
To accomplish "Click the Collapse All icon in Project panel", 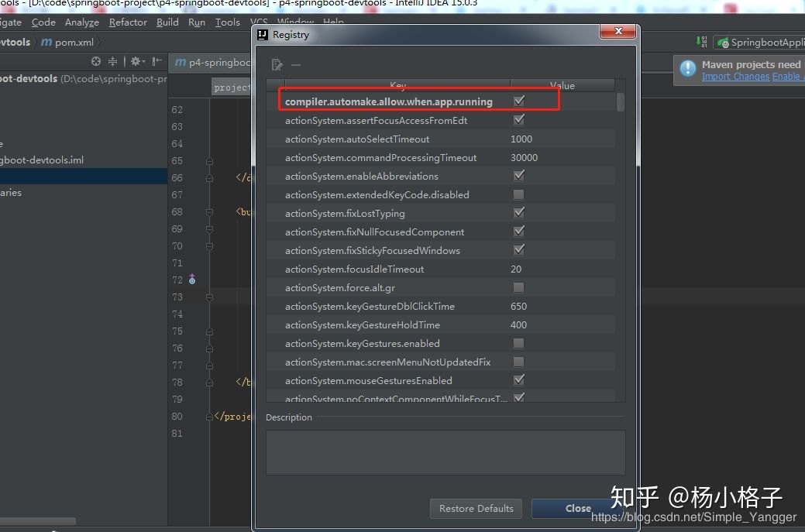I will 112,61.
